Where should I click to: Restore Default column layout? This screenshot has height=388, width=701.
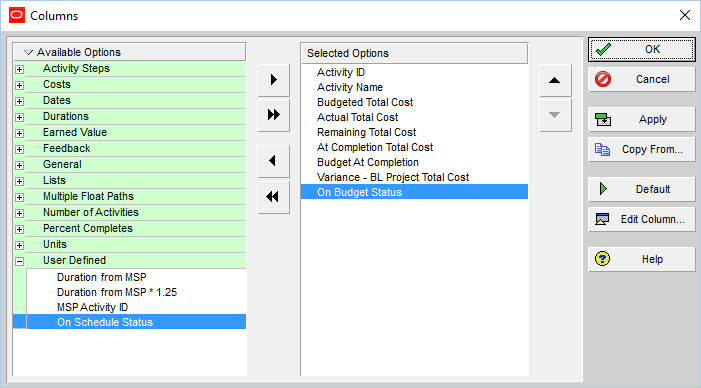pos(642,189)
